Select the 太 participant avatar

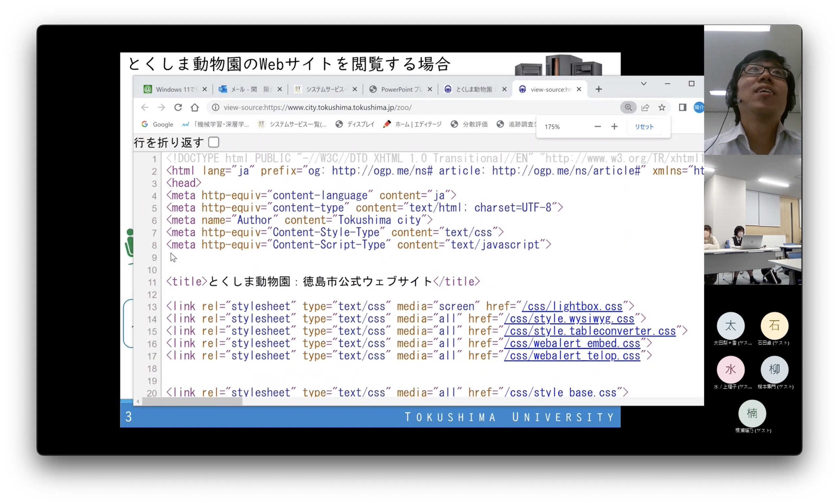[730, 325]
